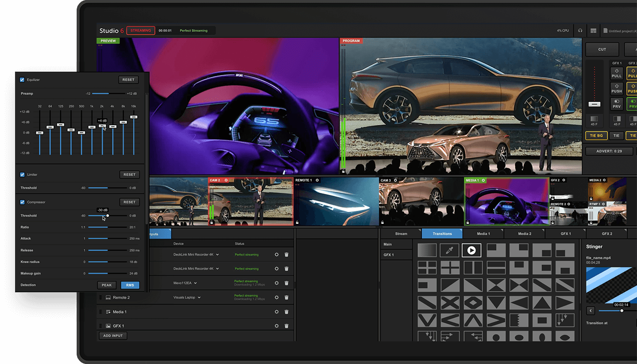Select the eyedropper transition icon
637x364 pixels.
pyautogui.click(x=449, y=250)
